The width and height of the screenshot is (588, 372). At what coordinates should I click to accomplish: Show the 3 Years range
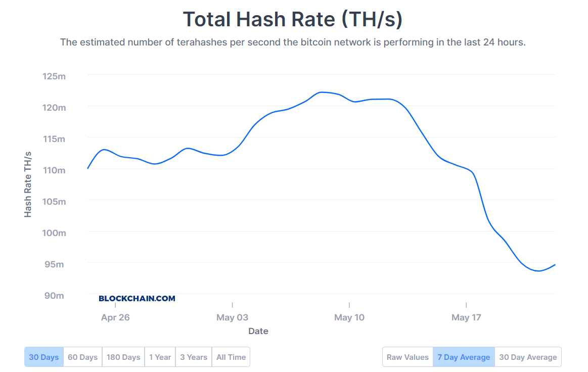194,357
